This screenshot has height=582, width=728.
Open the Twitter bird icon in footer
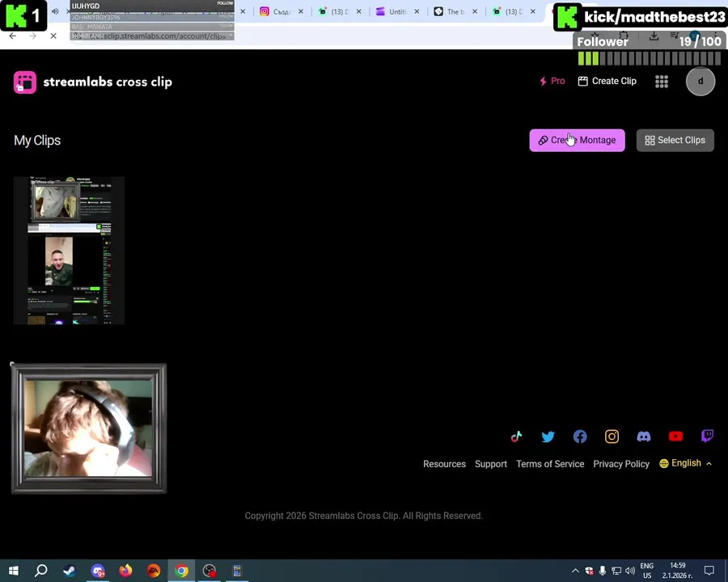coord(548,436)
